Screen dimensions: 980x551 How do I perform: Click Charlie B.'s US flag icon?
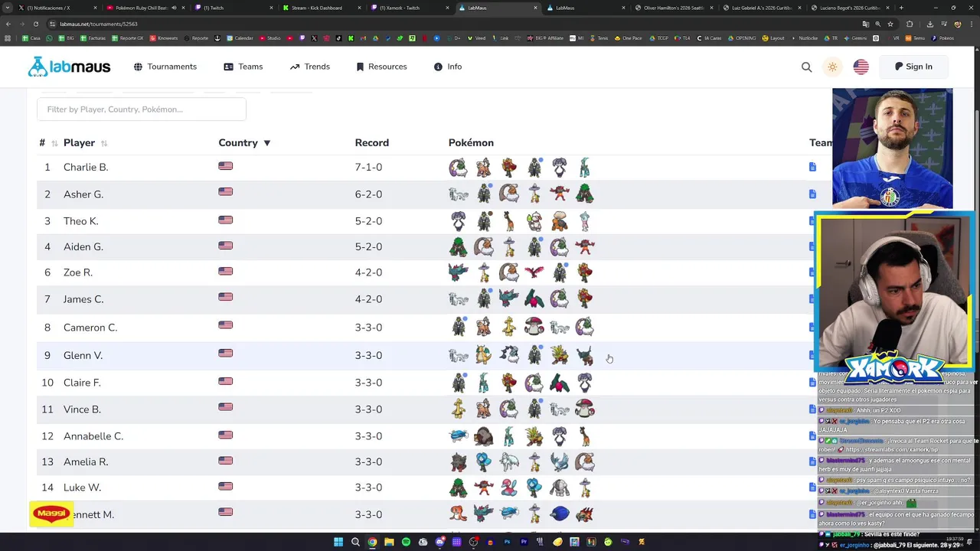coord(225,166)
